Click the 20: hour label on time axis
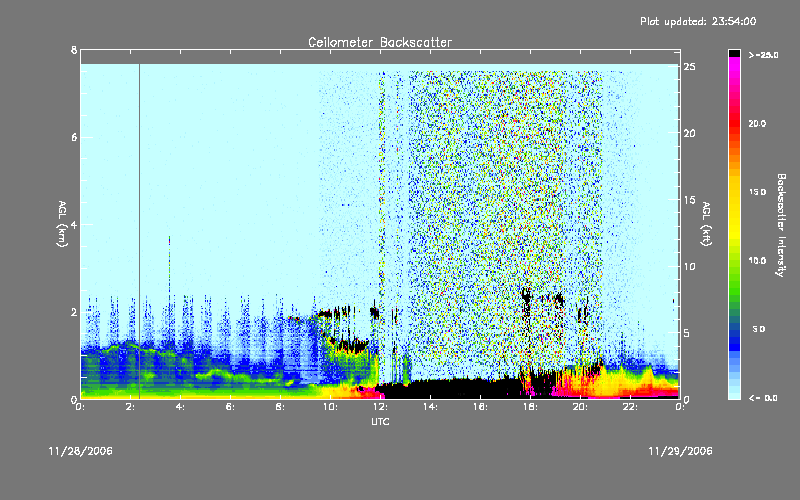This screenshot has width=800, height=500. click(x=580, y=407)
